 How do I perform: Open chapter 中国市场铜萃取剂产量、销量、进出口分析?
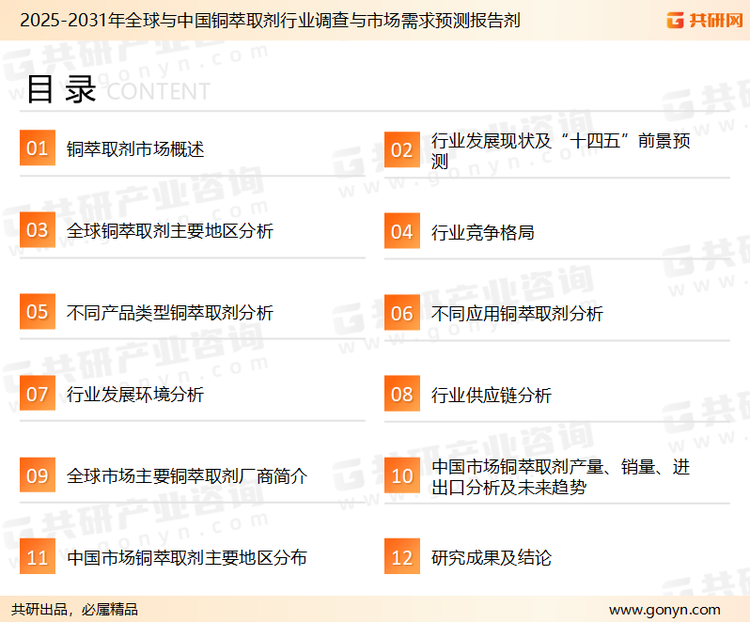pos(561,477)
